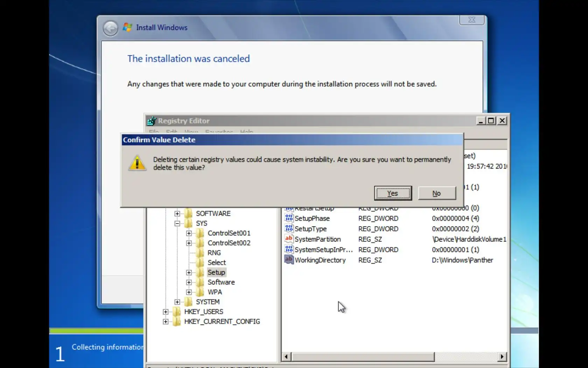Screen dimensions: 588x368
Task: Click the Setup key folder icon
Action: point(200,272)
